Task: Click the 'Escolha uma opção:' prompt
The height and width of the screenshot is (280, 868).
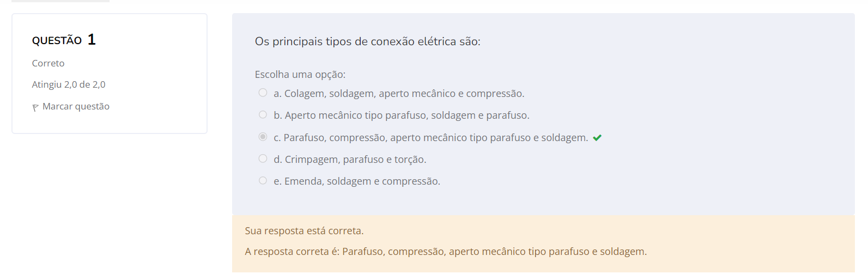Action: point(300,75)
